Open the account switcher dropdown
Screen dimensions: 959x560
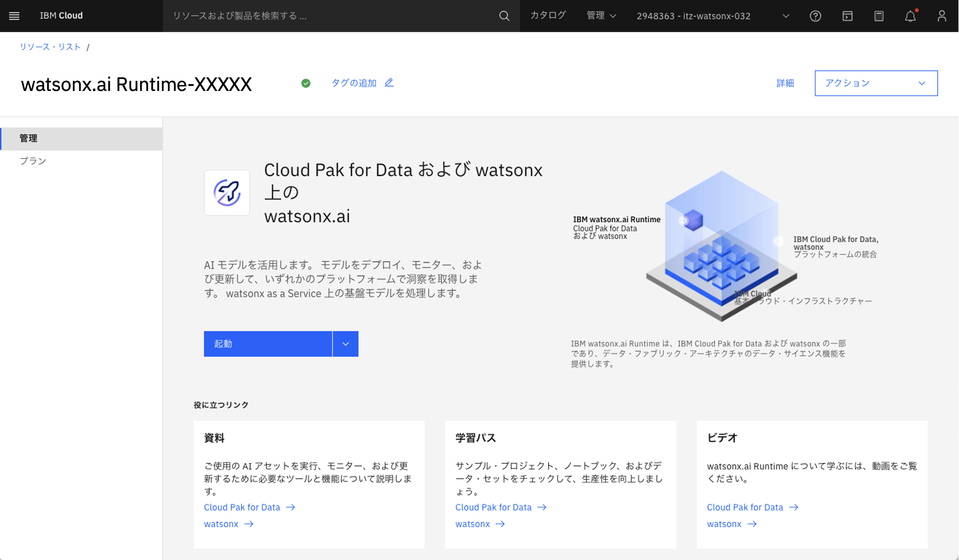[712, 16]
